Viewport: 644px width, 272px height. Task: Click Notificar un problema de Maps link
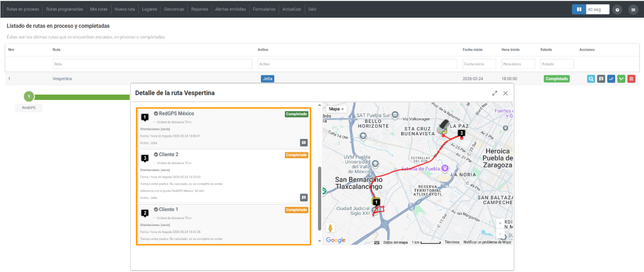[487, 242]
